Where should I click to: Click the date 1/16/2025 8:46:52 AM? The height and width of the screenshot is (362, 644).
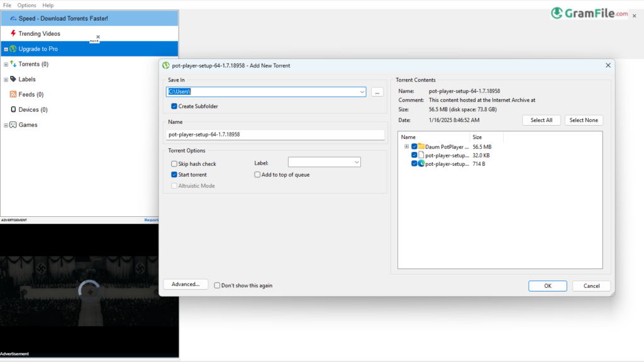point(454,120)
